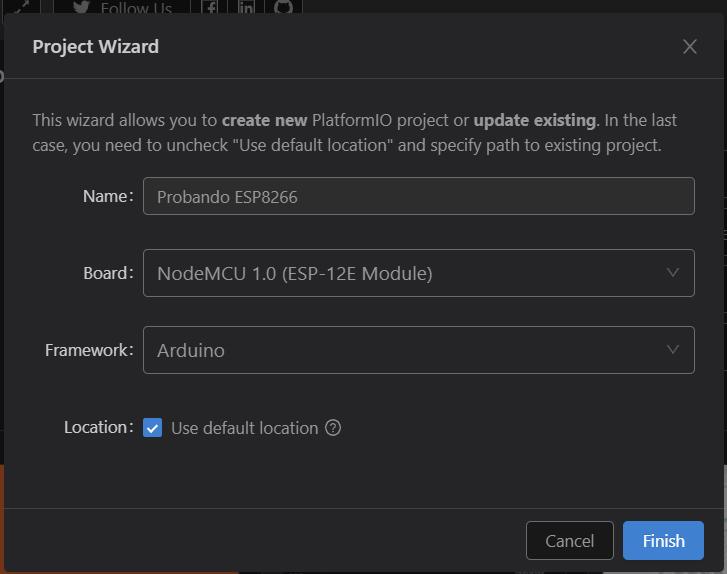Image resolution: width=727 pixels, height=574 pixels.
Task: Open the Framework dropdown
Action: tap(419, 350)
